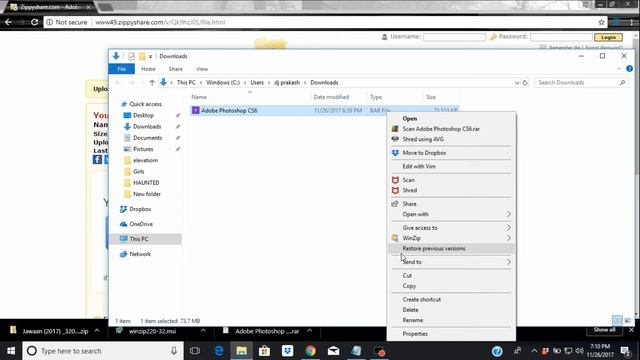Click the help question mark in tray

pyautogui.click(x=497, y=351)
